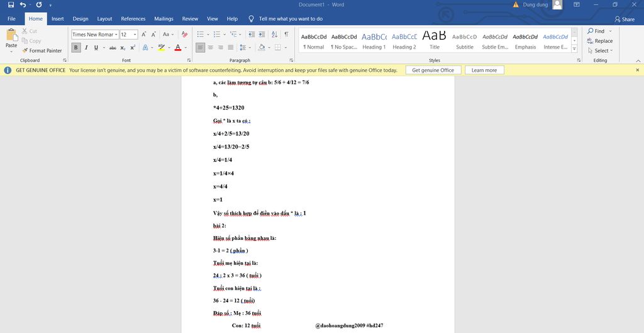Decrease paragraph indent
Image resolution: width=644 pixels, height=333 pixels.
(x=252, y=35)
